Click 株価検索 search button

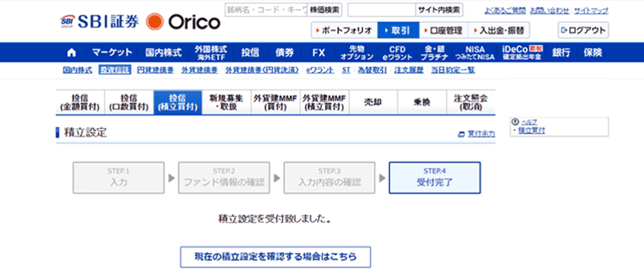[325, 10]
